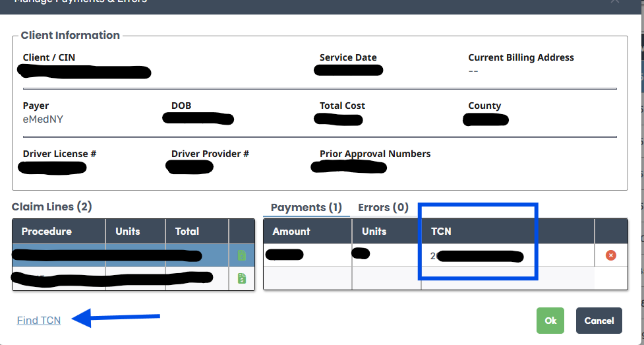Open the Errors (0) tab
Screen dimensions: 644x345
[383, 207]
